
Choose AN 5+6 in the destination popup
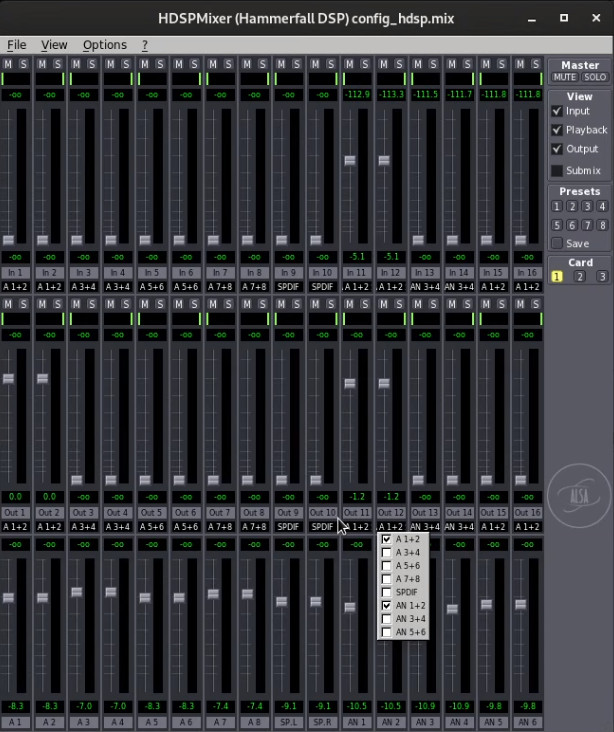(x=403, y=632)
